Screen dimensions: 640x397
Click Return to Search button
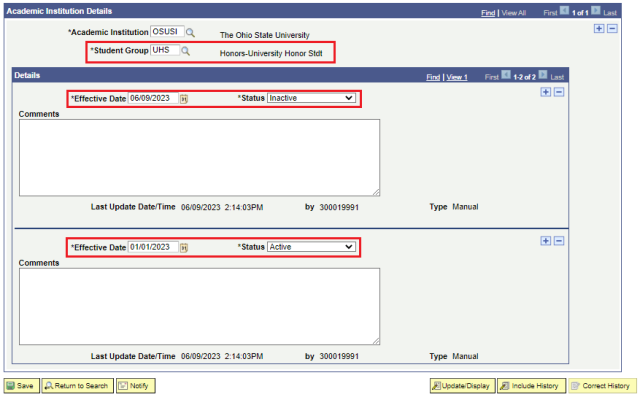pyautogui.click(x=78, y=386)
